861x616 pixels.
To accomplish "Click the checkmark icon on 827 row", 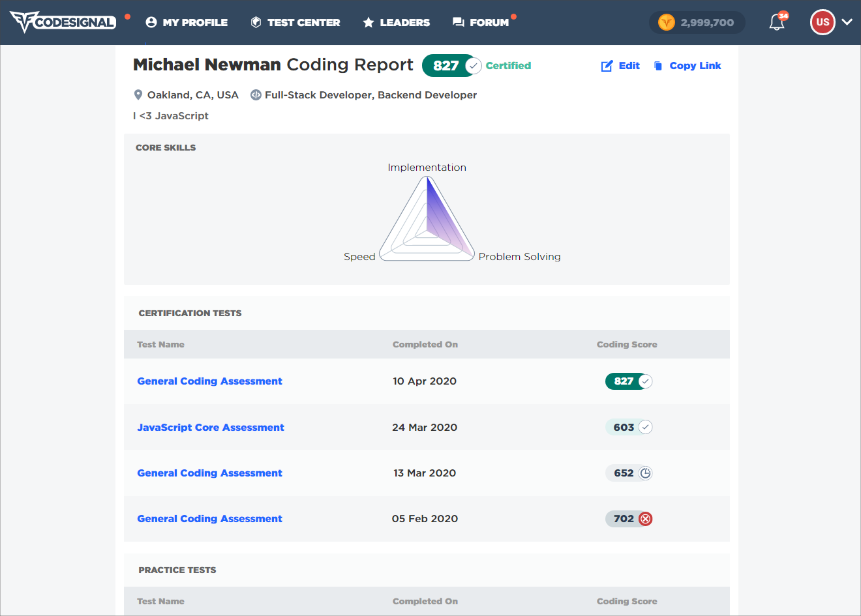I will (x=645, y=381).
